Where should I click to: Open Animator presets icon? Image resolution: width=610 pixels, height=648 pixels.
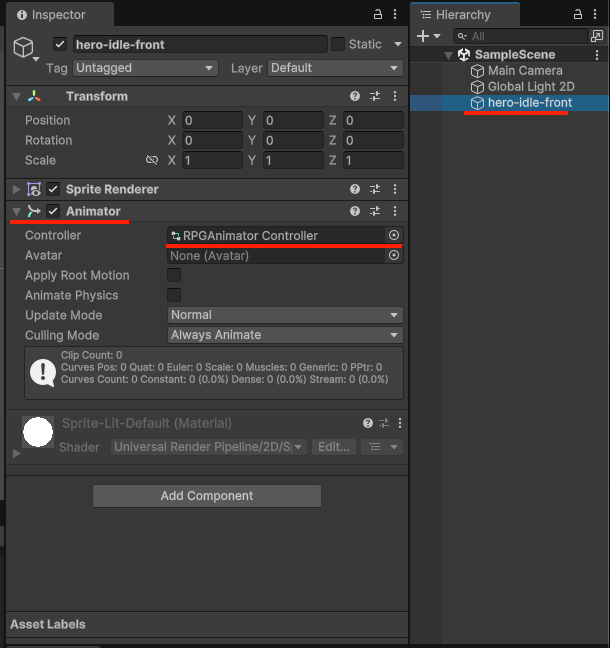point(375,211)
